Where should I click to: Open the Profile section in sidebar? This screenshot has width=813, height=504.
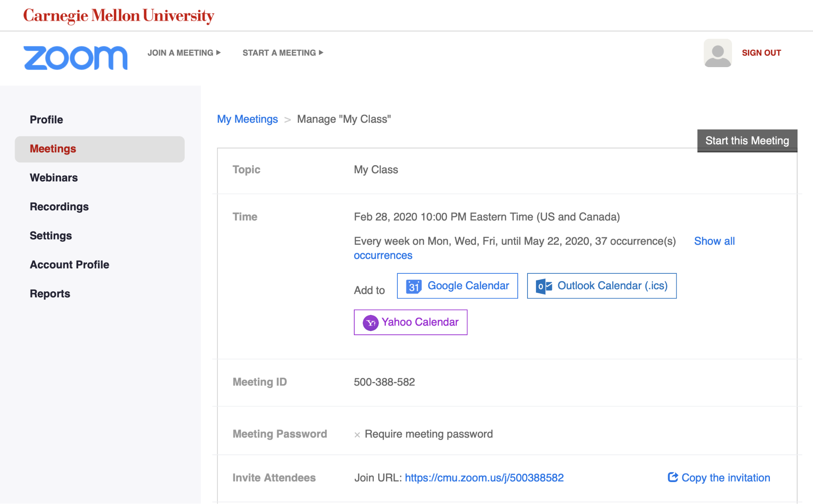click(46, 120)
